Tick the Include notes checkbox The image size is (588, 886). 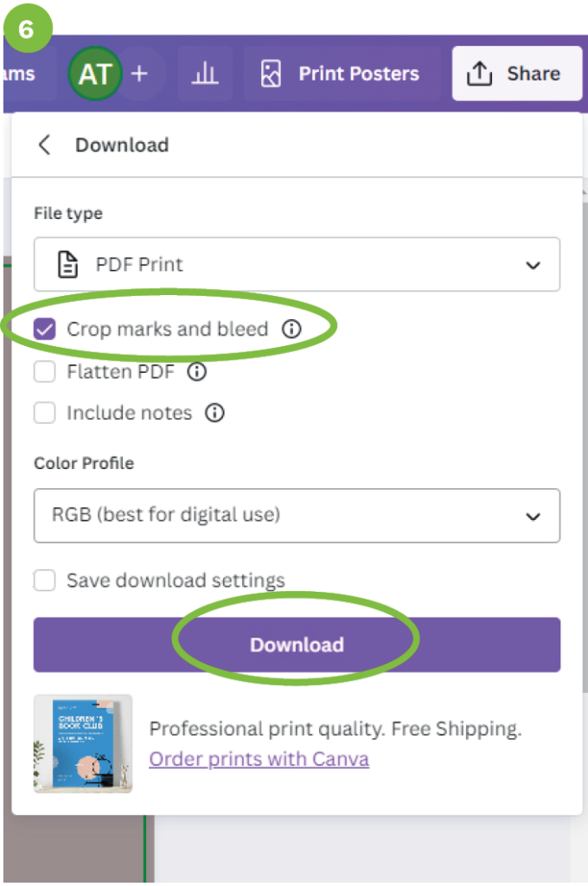tap(45, 413)
